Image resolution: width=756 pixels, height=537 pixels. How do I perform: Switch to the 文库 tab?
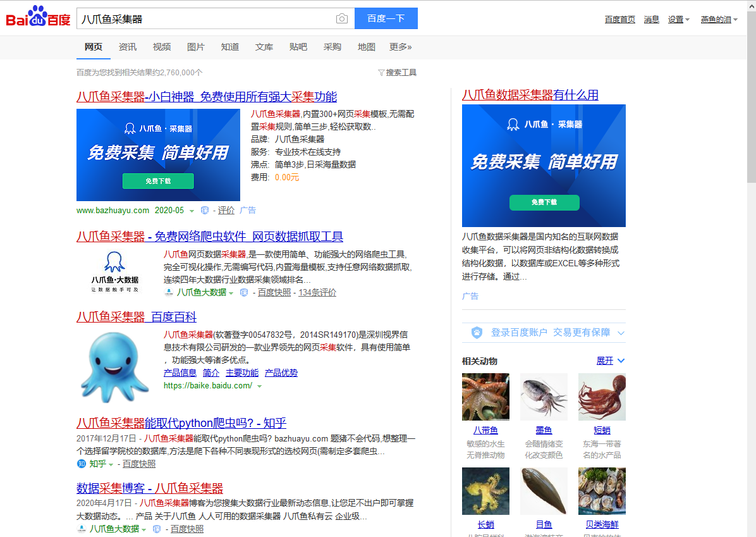pyautogui.click(x=264, y=47)
